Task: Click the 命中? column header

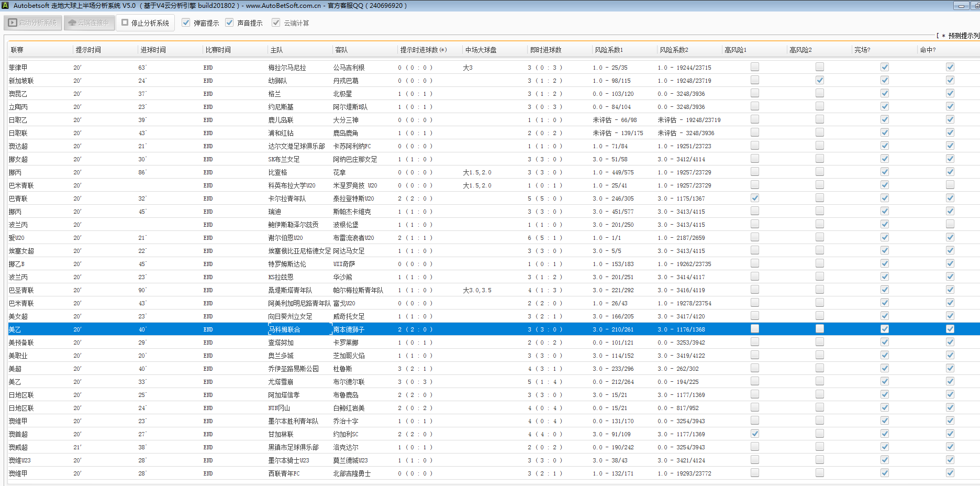Action: [928, 50]
